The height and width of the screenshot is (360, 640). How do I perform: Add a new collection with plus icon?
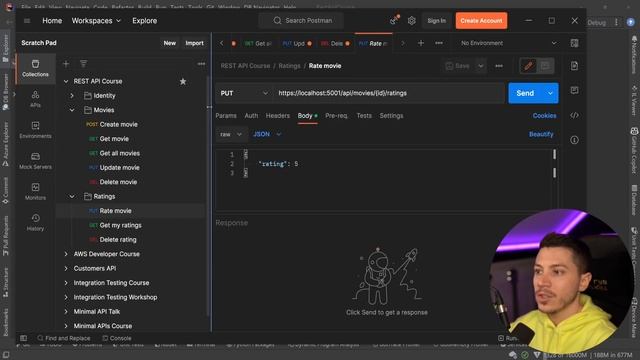coord(66,64)
